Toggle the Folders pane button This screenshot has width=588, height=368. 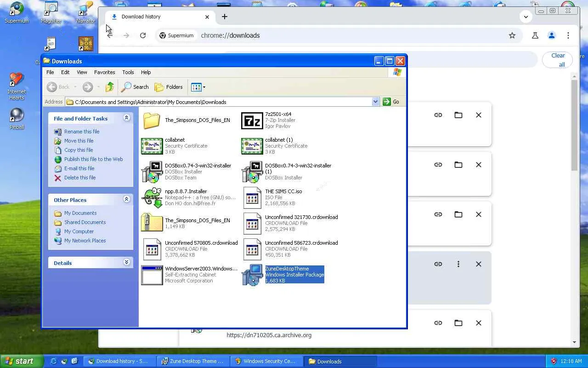click(169, 87)
